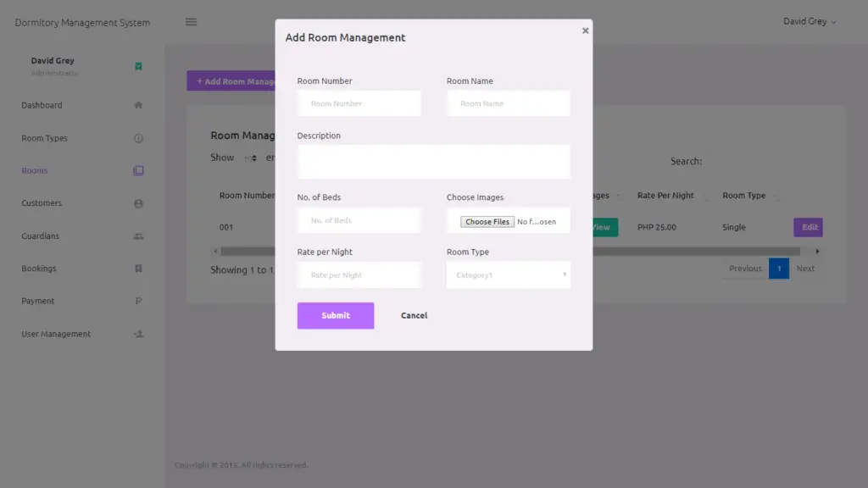Click the hamburger menu icon in top bar

coord(191,22)
